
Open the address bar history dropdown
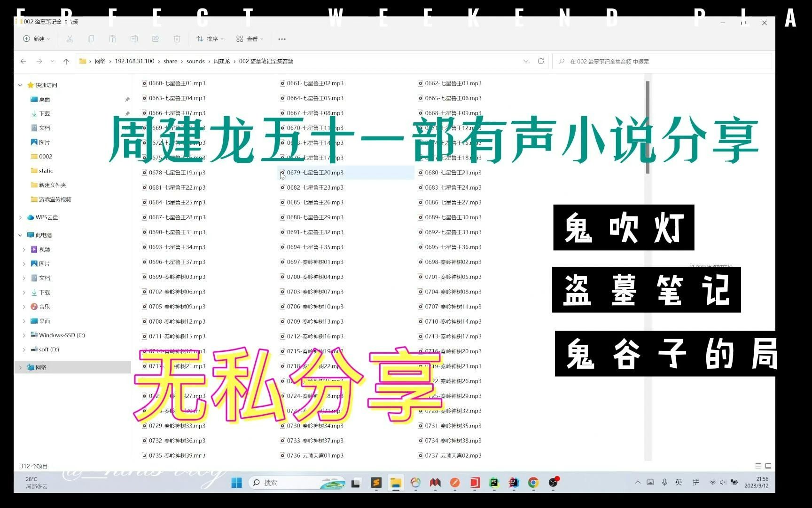click(x=526, y=61)
